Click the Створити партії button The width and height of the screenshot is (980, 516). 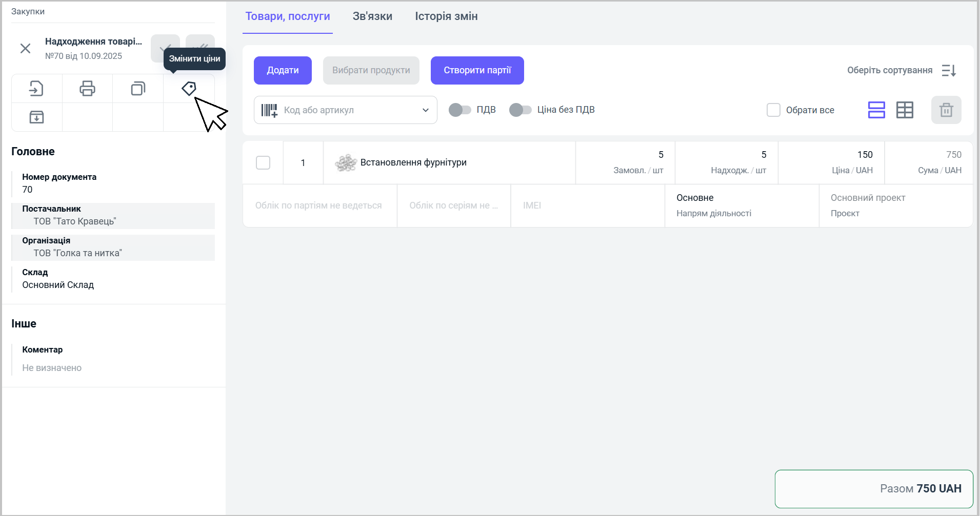(x=477, y=71)
